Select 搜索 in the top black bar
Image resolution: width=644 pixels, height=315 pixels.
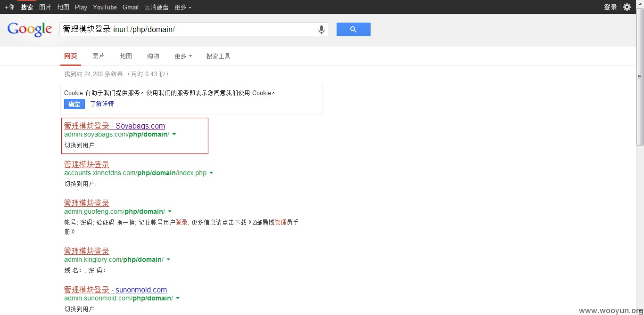(x=27, y=7)
